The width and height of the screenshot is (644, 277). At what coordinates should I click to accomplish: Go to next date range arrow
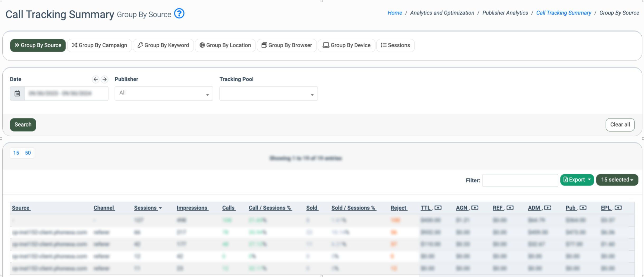(105, 79)
